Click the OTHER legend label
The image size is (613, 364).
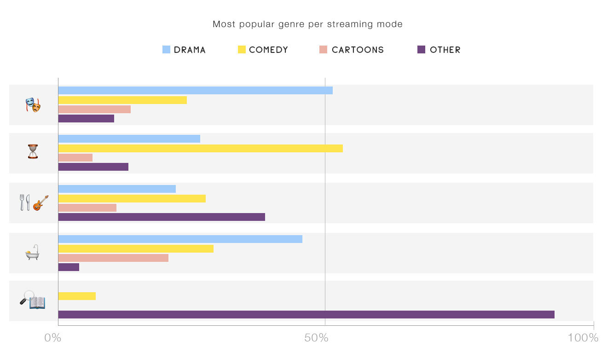pyautogui.click(x=445, y=50)
